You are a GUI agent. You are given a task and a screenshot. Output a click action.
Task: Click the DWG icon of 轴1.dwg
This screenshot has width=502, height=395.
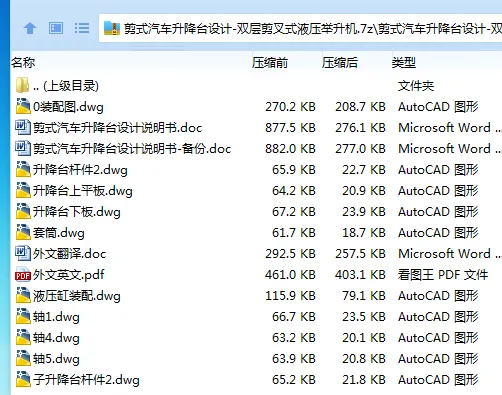[x=23, y=316]
